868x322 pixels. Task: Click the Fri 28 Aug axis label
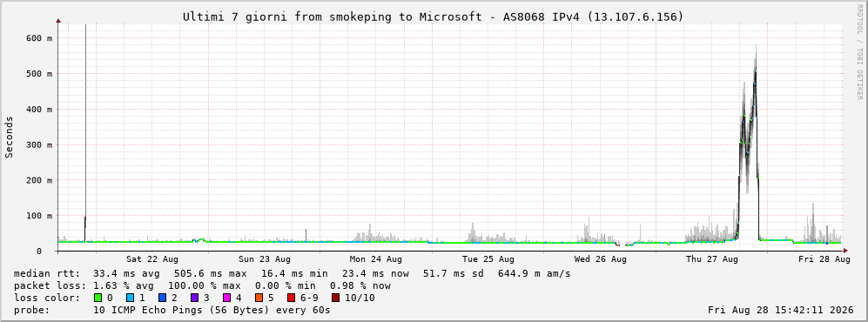824,259
